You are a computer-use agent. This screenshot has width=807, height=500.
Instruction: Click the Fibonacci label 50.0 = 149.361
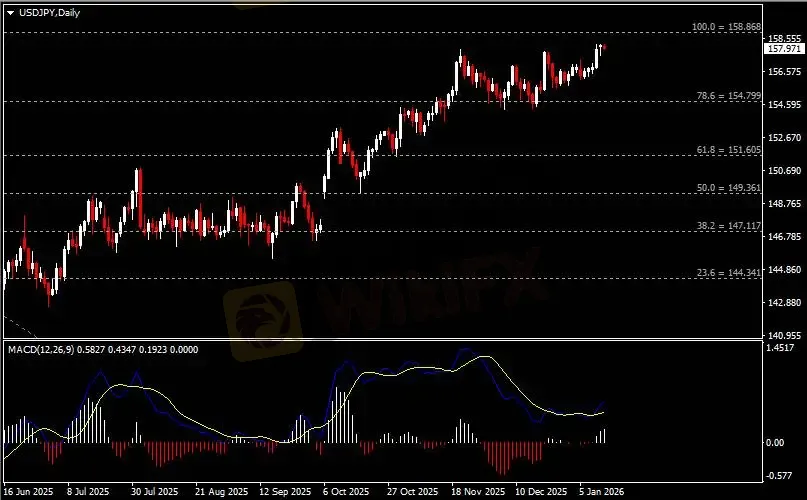728,188
